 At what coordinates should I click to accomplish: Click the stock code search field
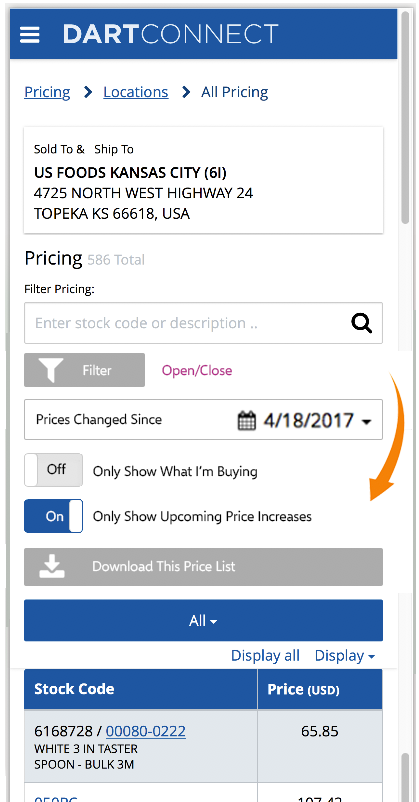click(203, 323)
